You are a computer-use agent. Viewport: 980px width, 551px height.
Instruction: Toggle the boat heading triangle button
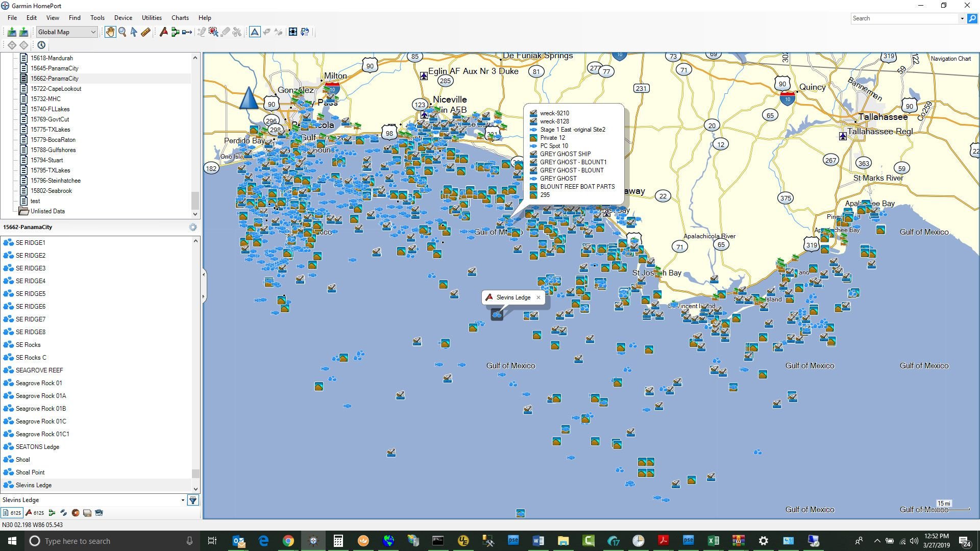click(x=255, y=32)
